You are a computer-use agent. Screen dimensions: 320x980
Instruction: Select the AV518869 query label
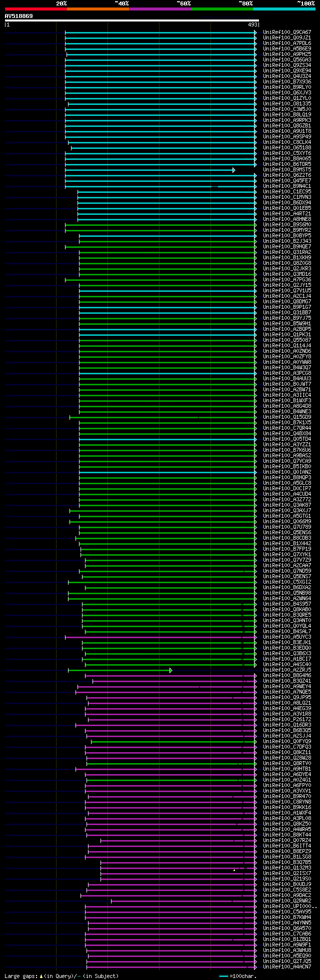pos(19,16)
